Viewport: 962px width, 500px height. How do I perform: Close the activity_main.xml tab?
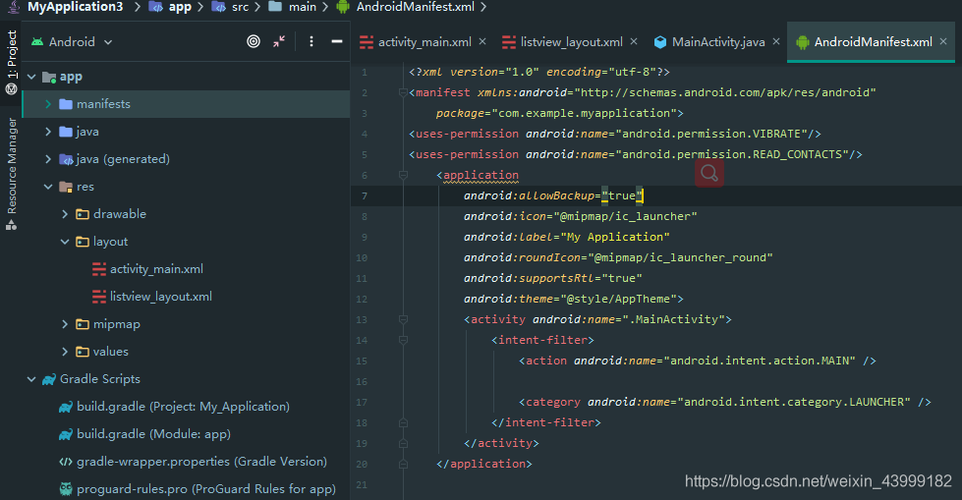point(483,41)
